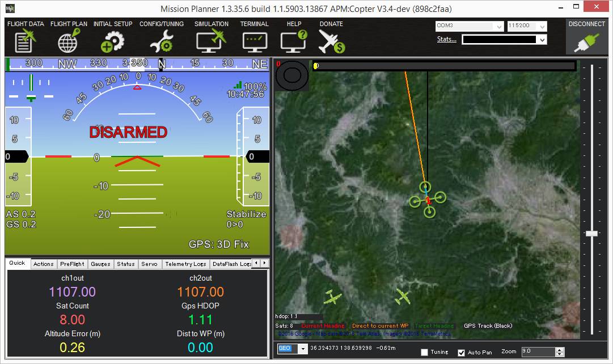Open the Telemetry Logs tab
The height and width of the screenshot is (364, 613).
pyautogui.click(x=185, y=263)
